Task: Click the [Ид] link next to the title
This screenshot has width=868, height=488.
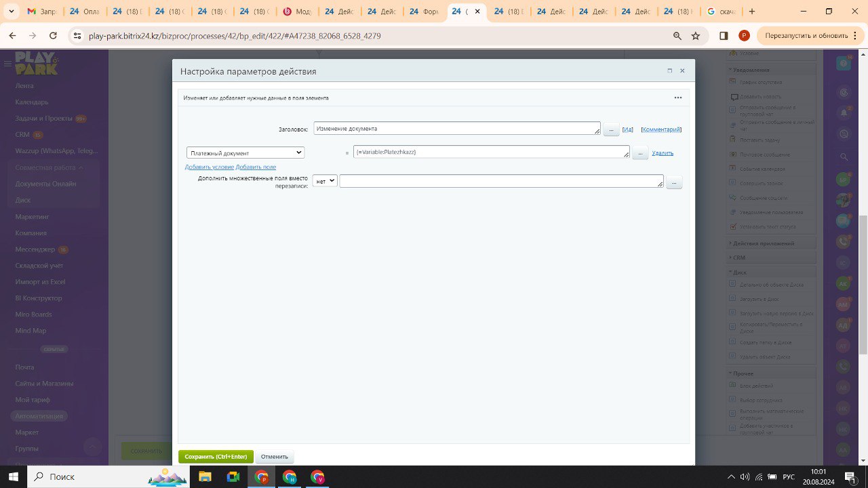Action: [x=627, y=129]
